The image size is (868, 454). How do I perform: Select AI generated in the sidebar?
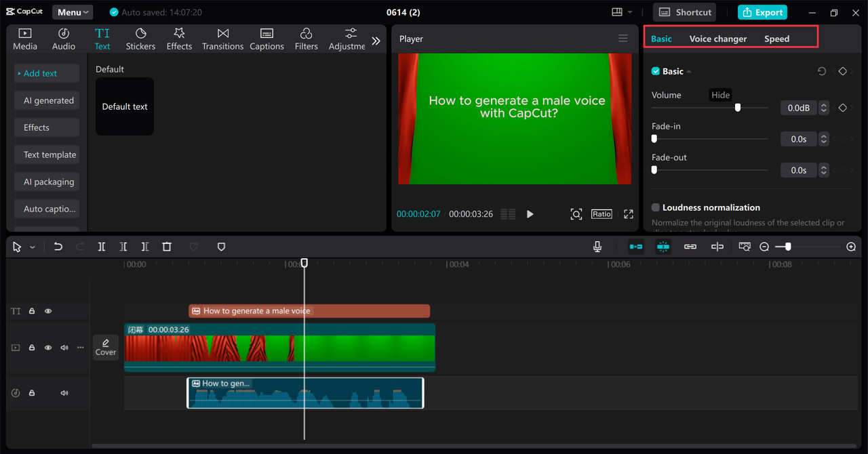click(47, 100)
